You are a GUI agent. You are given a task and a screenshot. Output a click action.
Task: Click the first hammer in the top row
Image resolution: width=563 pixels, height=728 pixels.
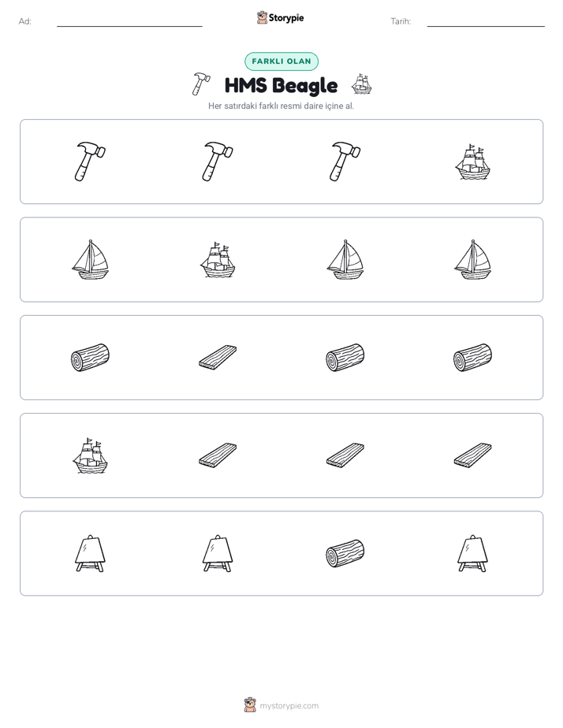90,162
